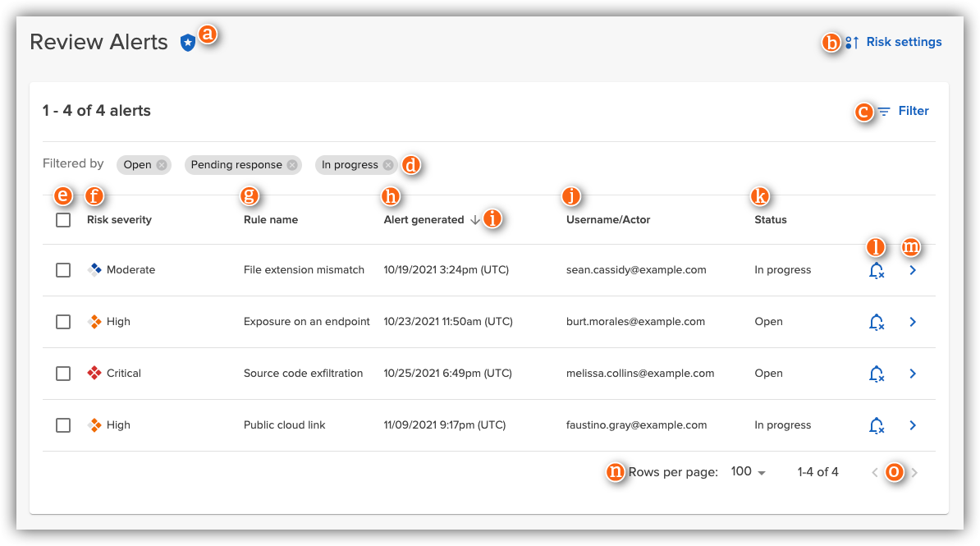Viewport: 980px width, 546px height.
Task: Select the checkbox for Source code exfiltration alert
Action: 63,374
